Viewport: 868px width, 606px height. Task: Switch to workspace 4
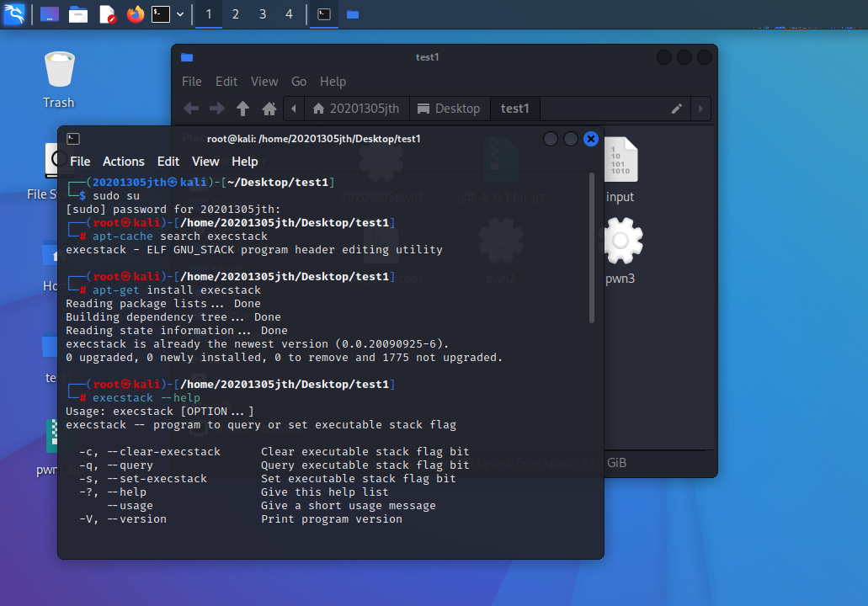point(289,14)
